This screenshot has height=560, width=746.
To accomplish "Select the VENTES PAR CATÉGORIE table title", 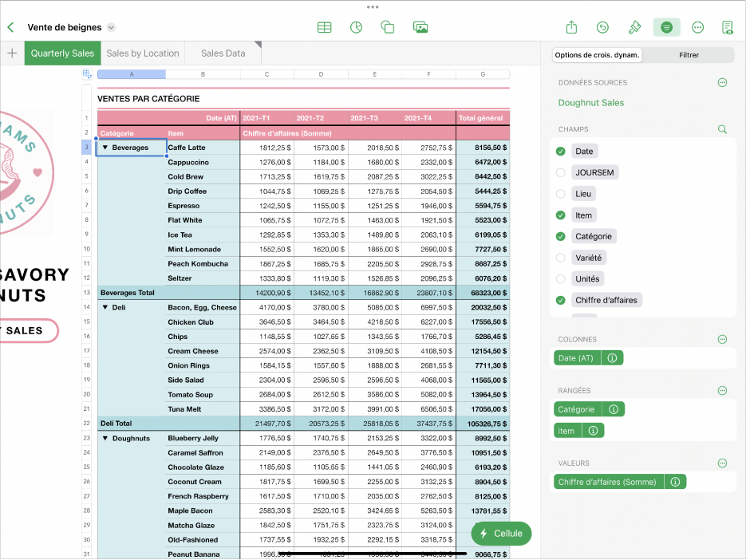I will coord(148,99).
